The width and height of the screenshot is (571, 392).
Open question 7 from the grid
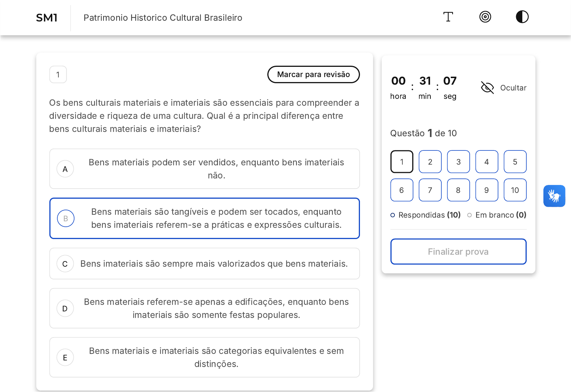(430, 190)
